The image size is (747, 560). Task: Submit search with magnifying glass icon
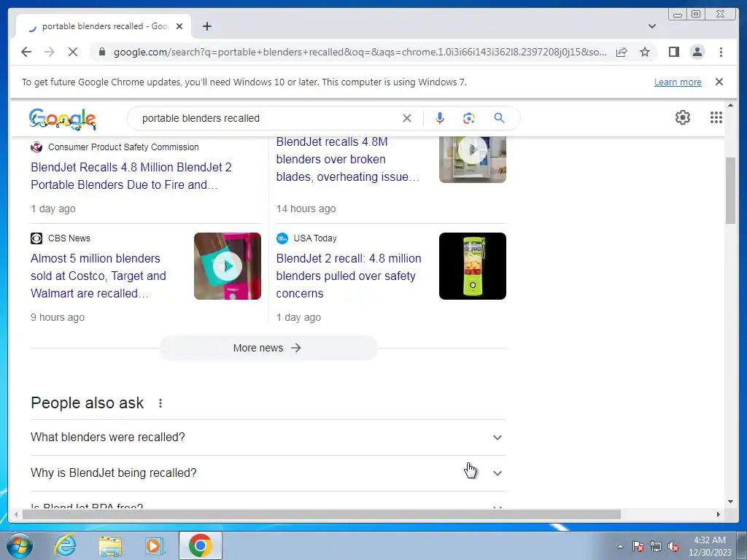499,117
